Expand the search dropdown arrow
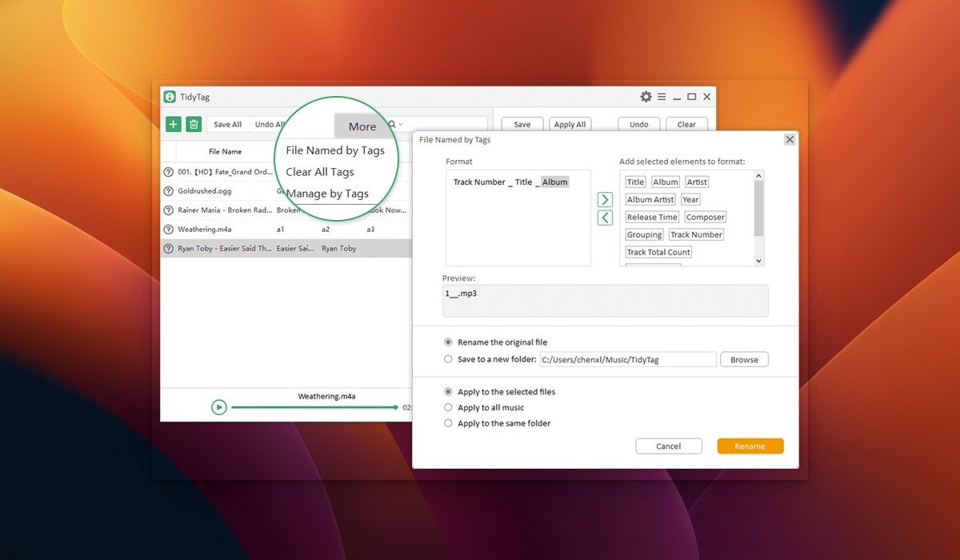The width and height of the screenshot is (960, 560). click(401, 124)
